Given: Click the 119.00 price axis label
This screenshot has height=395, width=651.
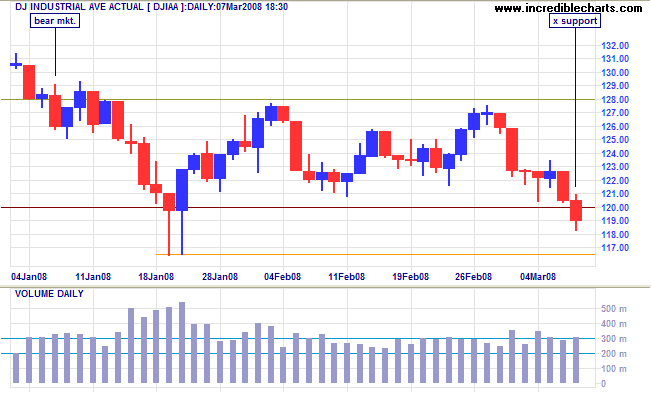Looking at the screenshot, I should pos(615,221).
